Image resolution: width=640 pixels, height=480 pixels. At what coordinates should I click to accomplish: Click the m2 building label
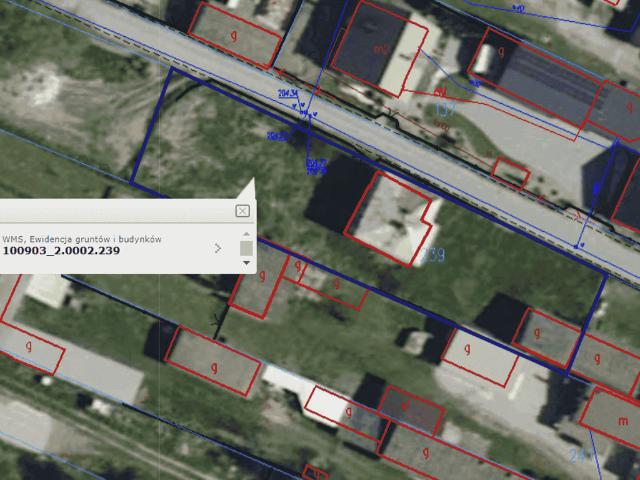click(381, 49)
